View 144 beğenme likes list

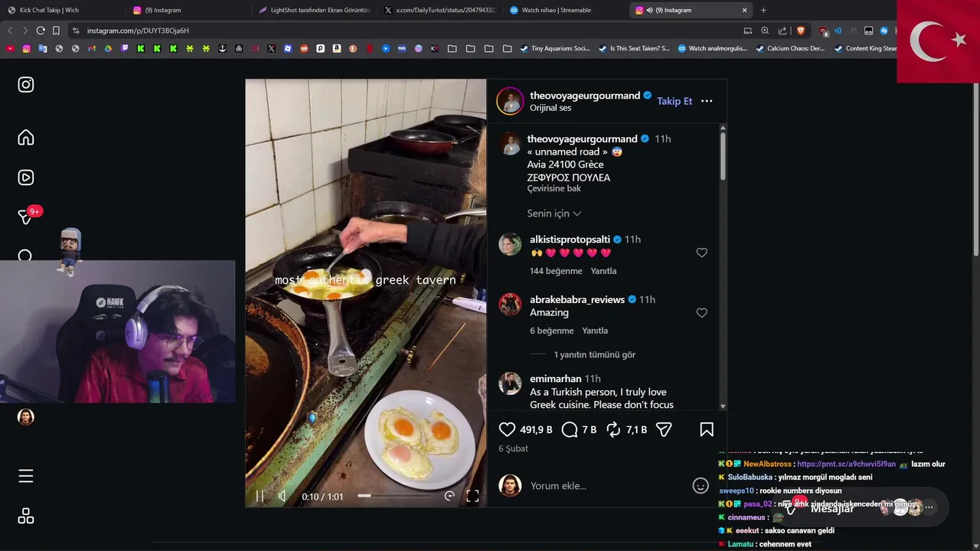click(556, 271)
